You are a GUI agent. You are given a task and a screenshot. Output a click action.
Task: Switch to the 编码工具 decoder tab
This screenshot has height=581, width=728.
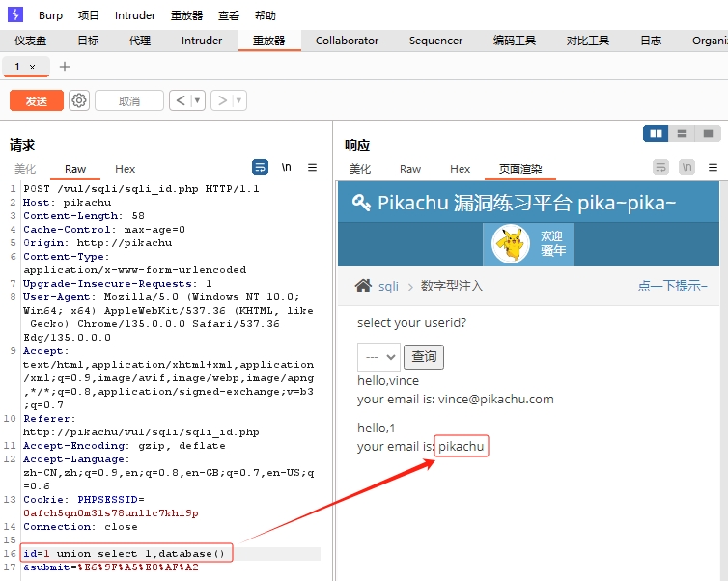(515, 41)
